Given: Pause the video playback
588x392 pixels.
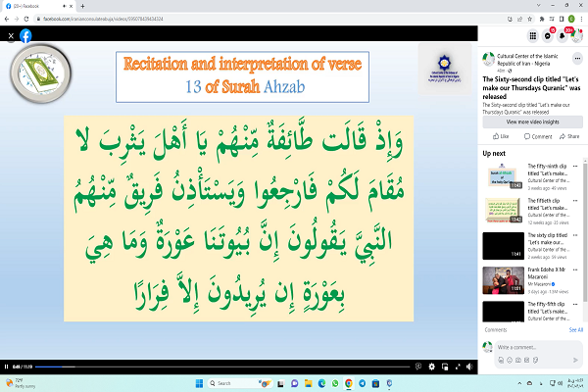Looking at the screenshot, I should point(7,367).
